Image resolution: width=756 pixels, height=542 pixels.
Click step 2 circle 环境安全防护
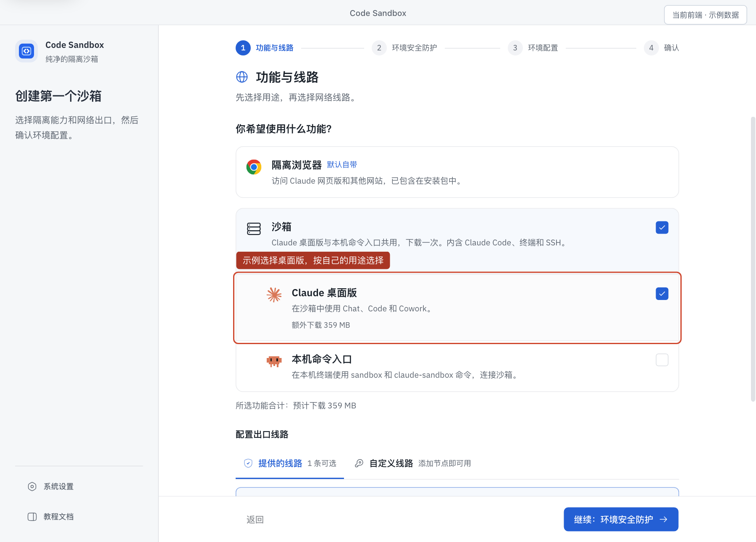379,48
